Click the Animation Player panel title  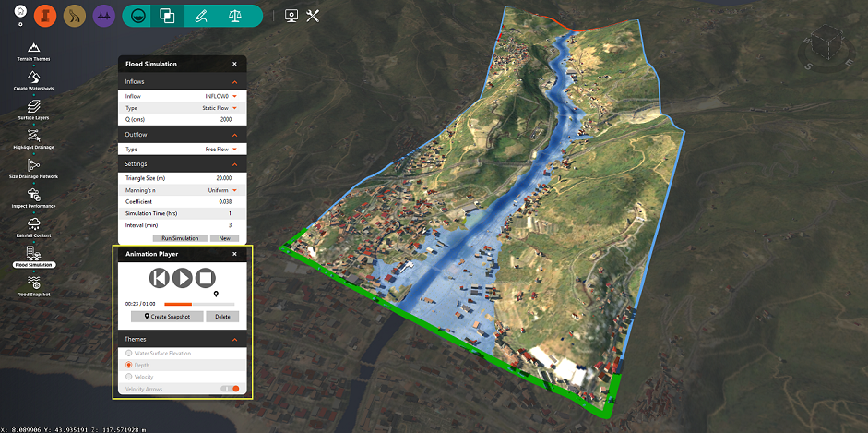(x=151, y=254)
